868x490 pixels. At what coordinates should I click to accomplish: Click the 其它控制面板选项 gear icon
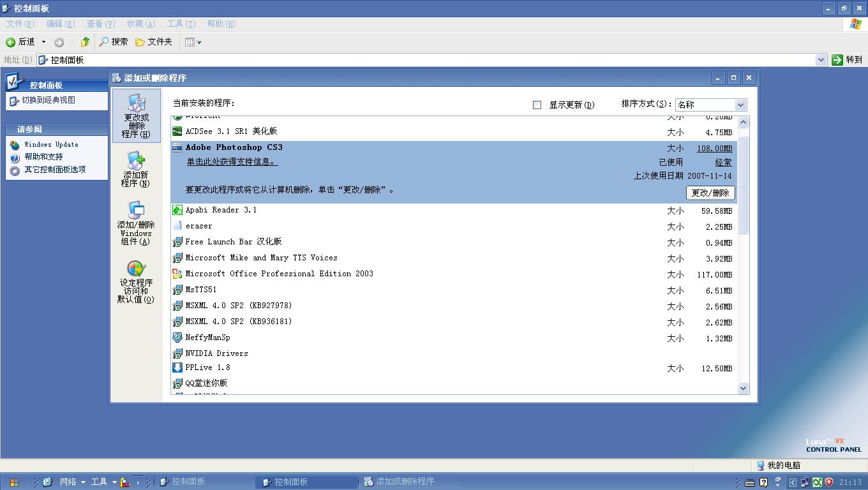click(15, 170)
